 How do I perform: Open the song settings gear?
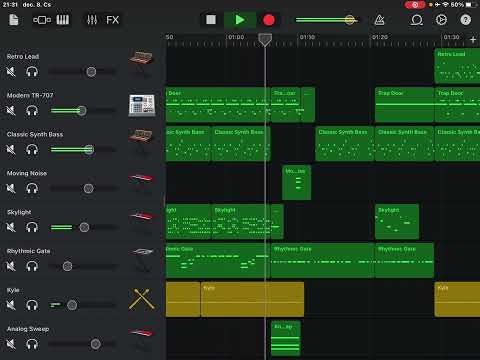[x=441, y=20]
